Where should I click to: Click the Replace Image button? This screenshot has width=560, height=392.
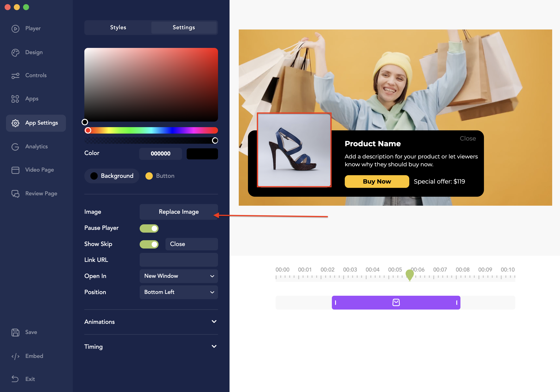tap(179, 212)
